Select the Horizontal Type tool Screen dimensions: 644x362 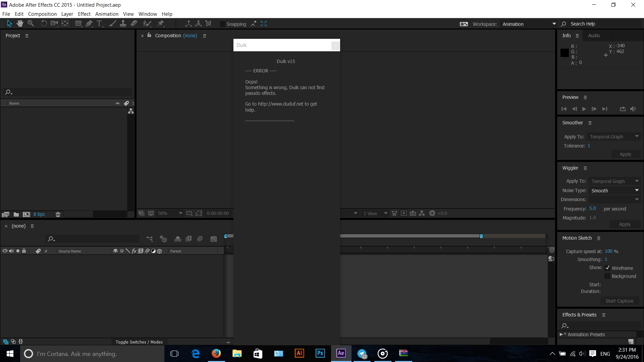(x=99, y=23)
